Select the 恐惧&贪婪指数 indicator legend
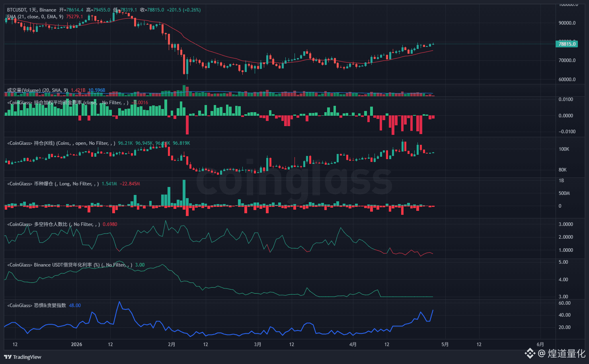Viewport: 589px width, 364px height. coord(37,306)
